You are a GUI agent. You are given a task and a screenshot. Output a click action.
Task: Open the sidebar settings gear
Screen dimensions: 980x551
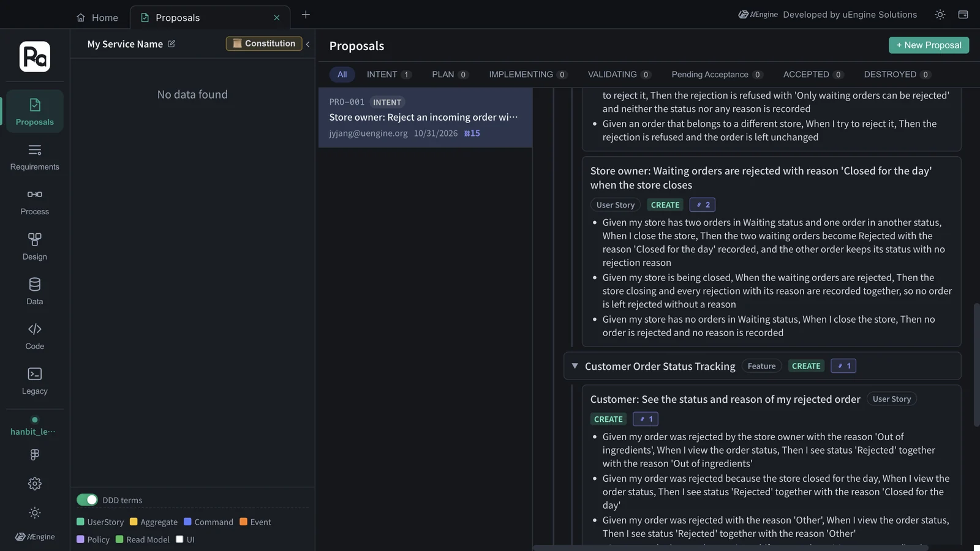(34, 484)
